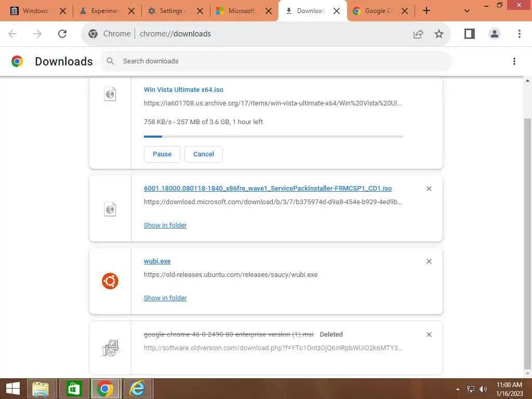The width and height of the screenshot is (532, 399).
Task: Remove ServicePackInstaller iso from the list
Action: (429, 189)
